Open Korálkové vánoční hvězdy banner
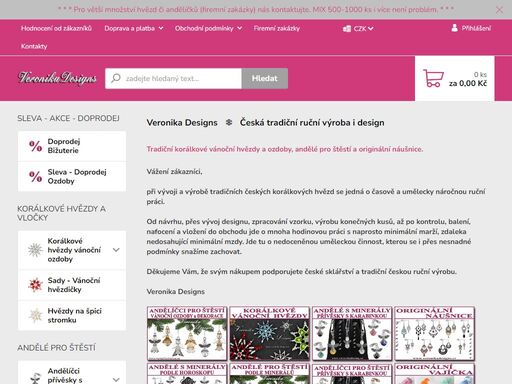This screenshot has width=512, height=384. (269, 334)
